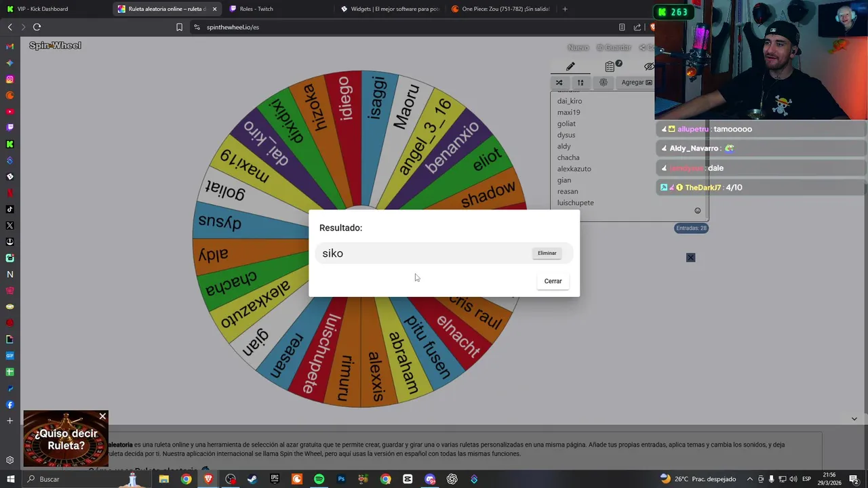Screen dimensions: 868x488
Task: Shuffle the wheel entries
Action: click(559, 82)
